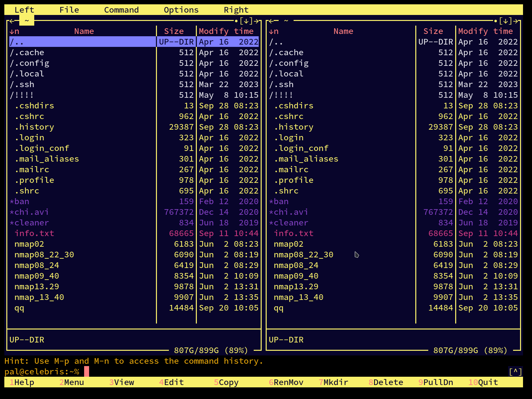This screenshot has width=532, height=399.
Task: Open the Options menu
Action: tap(181, 10)
